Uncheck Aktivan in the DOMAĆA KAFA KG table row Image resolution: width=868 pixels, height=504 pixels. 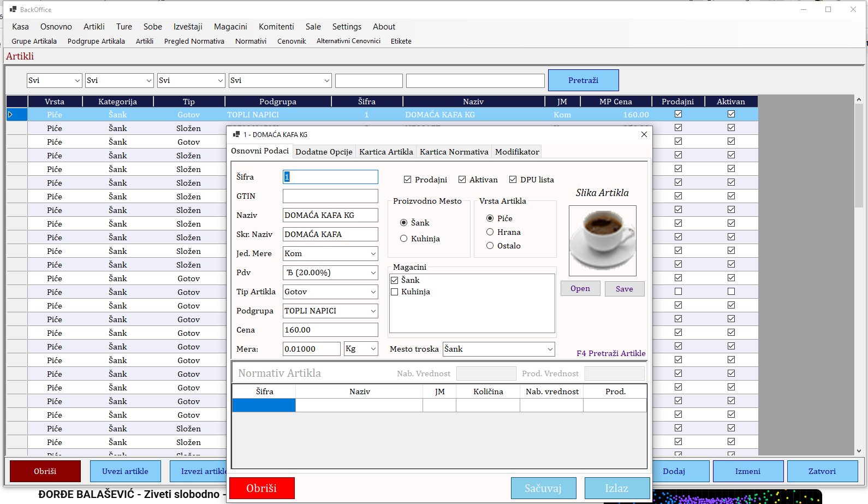[731, 114]
